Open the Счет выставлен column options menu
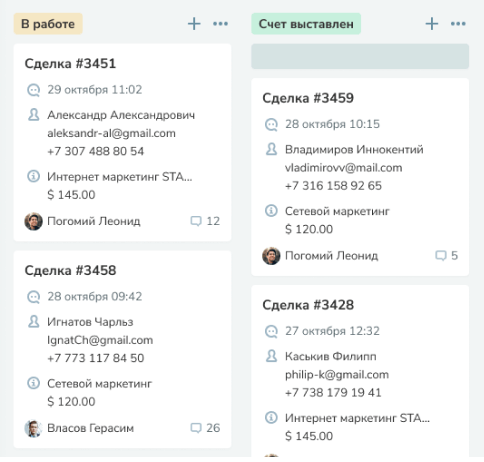This screenshot has height=462, width=484. [458, 24]
